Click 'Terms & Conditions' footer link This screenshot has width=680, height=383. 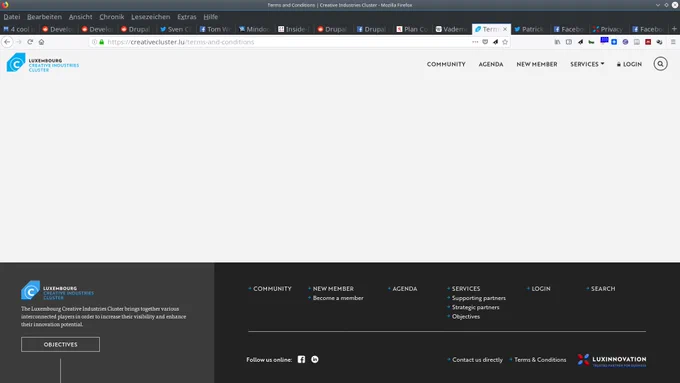540,360
